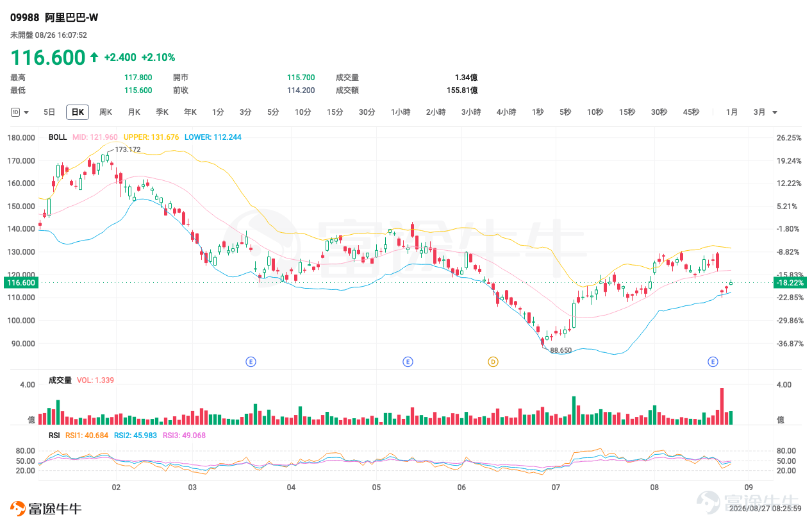Click the 開市 value 115.700
This screenshot has width=812, height=526.
tap(301, 78)
